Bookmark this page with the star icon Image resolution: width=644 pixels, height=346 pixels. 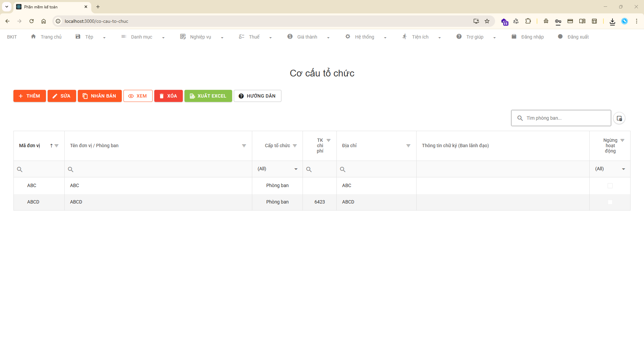pyautogui.click(x=487, y=21)
